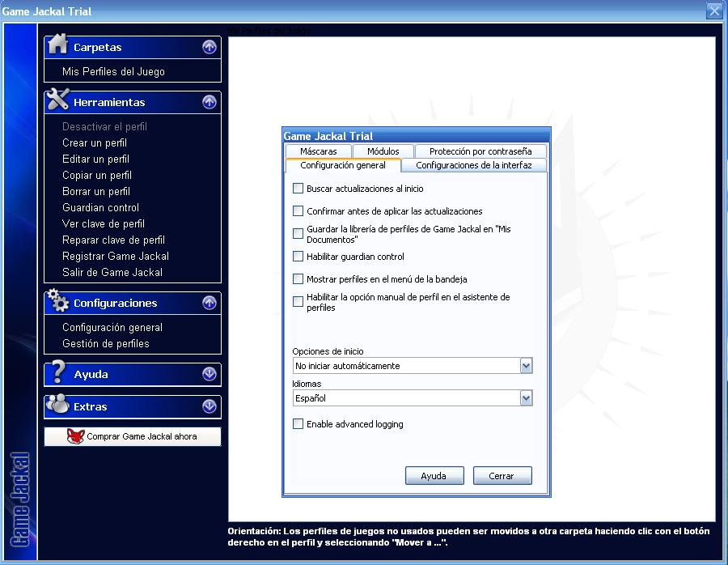728x565 pixels.
Task: Check Enable advanced logging
Action: coord(298,424)
